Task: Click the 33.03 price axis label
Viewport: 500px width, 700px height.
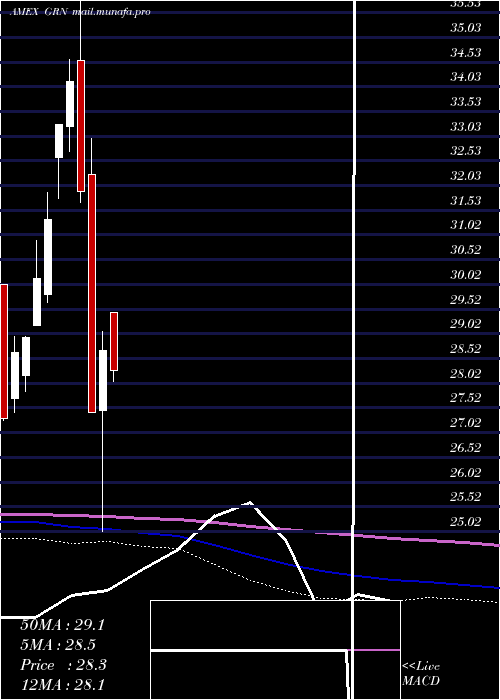Action: (x=466, y=127)
